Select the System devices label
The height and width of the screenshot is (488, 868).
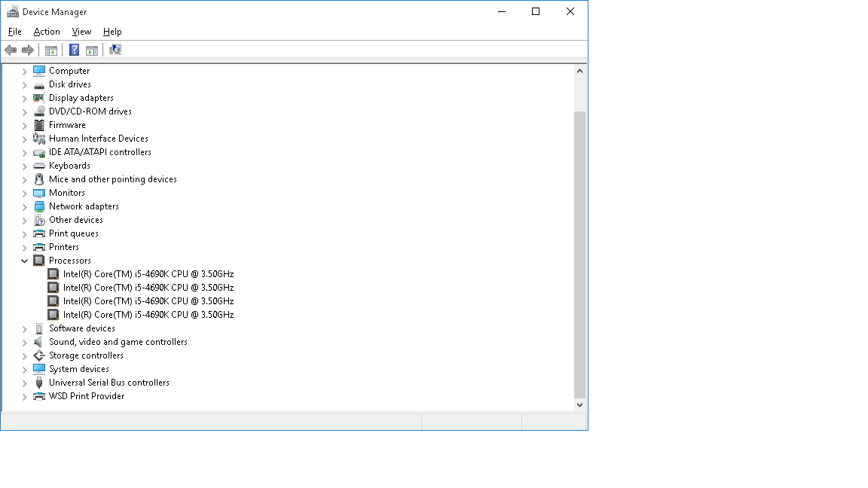pyautogui.click(x=78, y=369)
